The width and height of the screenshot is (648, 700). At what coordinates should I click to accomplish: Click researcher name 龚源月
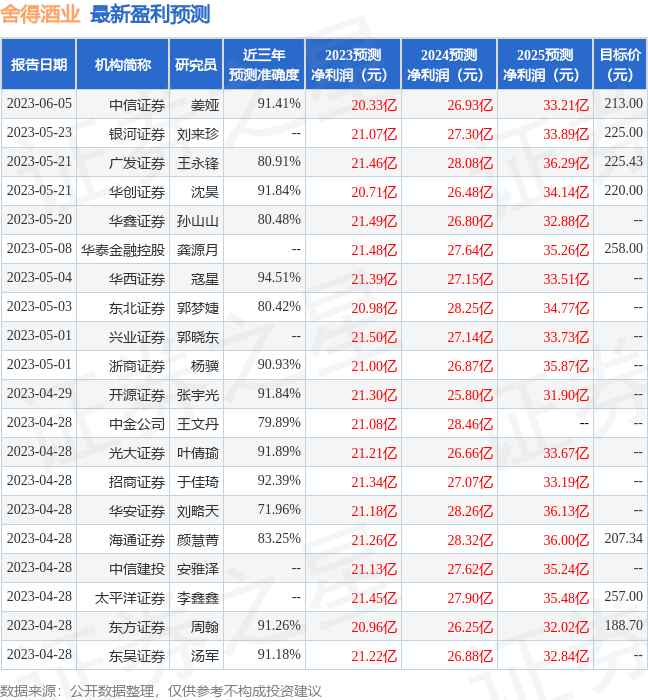198,250
